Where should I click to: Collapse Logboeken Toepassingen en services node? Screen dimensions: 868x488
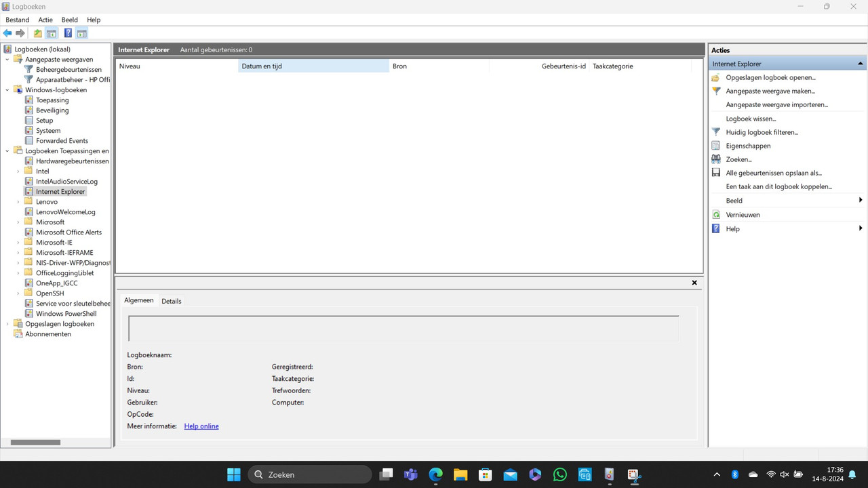pos(7,150)
